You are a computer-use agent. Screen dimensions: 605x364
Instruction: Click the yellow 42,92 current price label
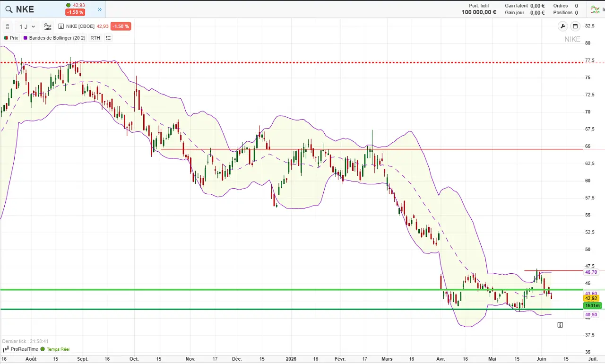pos(591,298)
